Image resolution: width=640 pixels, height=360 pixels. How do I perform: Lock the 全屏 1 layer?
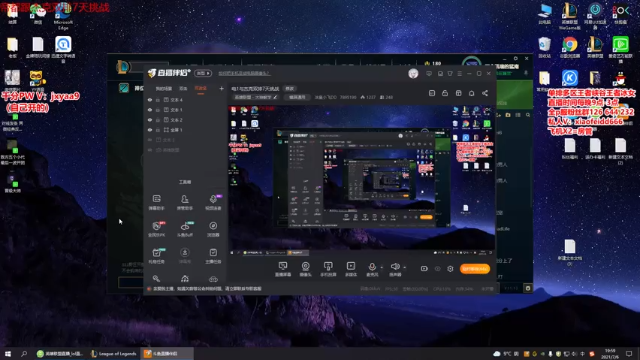pos(158,130)
